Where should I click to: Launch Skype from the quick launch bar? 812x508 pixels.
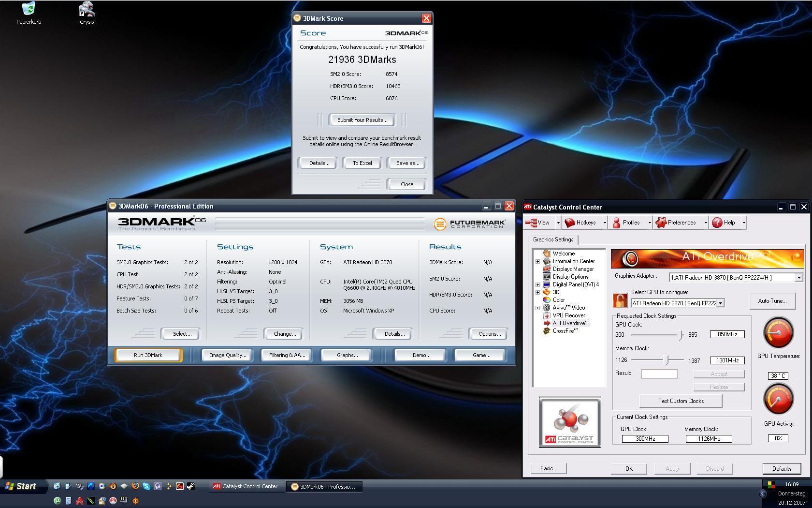pyautogui.click(x=146, y=486)
